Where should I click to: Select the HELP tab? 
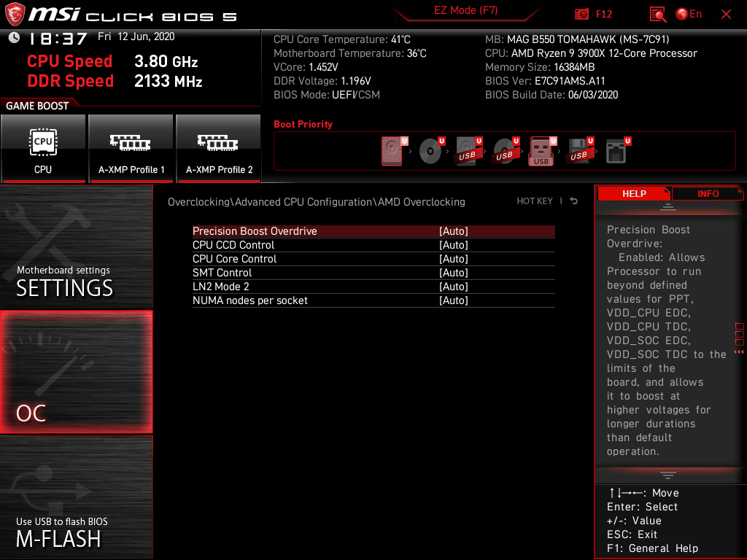coord(634,194)
